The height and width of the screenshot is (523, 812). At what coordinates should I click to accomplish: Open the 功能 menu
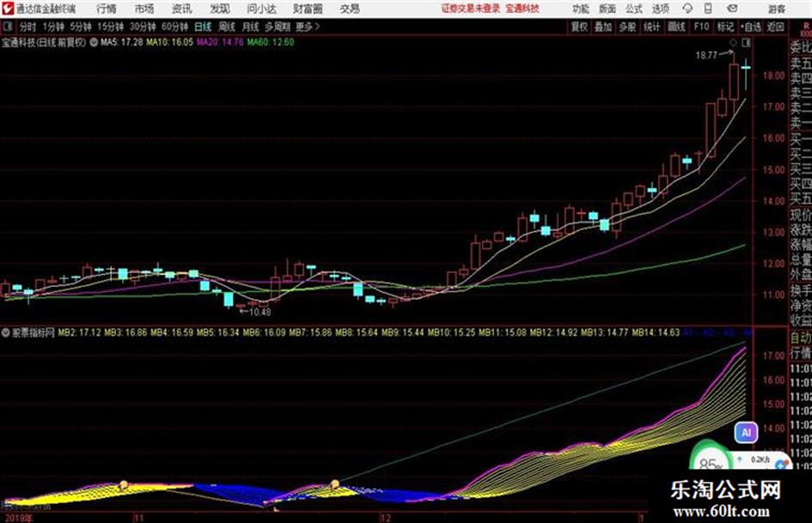[581, 9]
